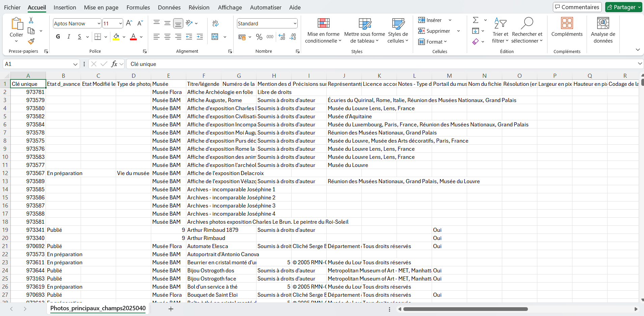Toggle bold formatting with G button
The width and height of the screenshot is (644, 316).
tap(58, 37)
